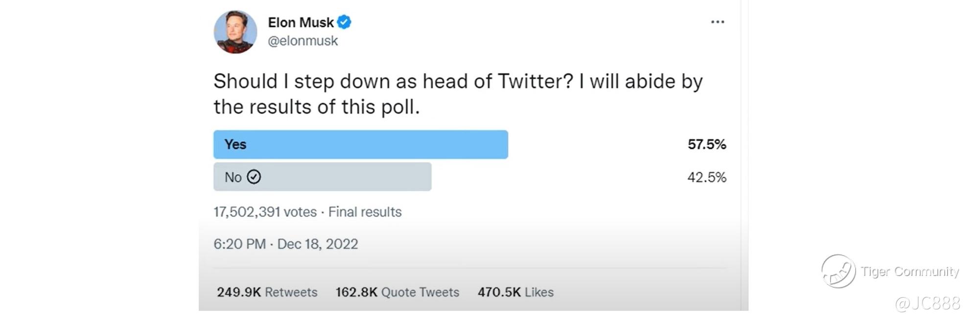The image size is (980, 326).
Task: View the 162.8K Quote Tweets list
Action: click(x=397, y=292)
